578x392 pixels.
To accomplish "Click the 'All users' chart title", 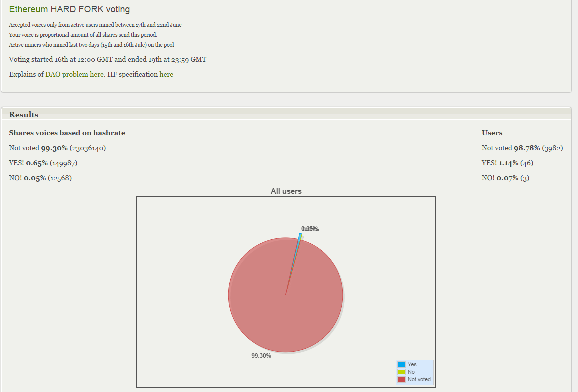I will click(286, 191).
